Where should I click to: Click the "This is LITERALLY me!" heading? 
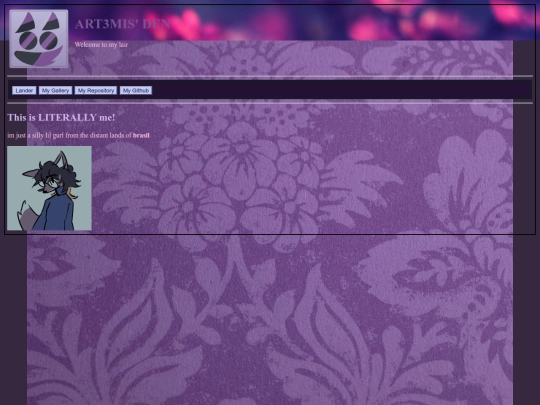click(x=61, y=117)
